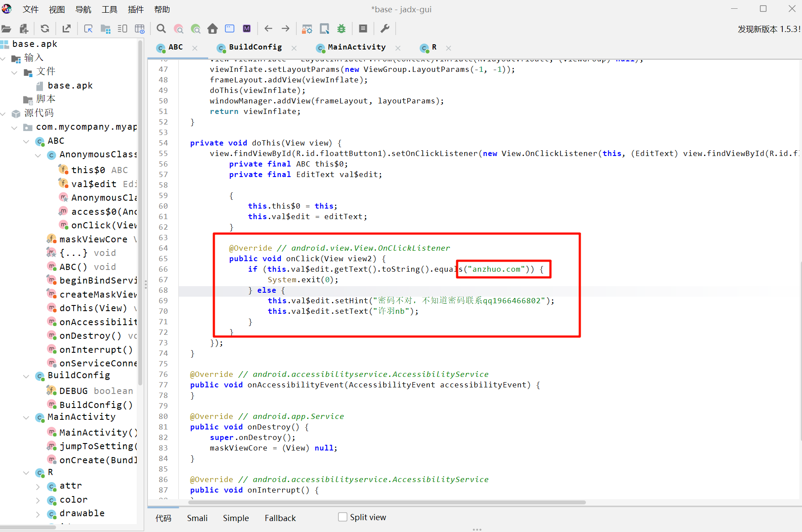Click the reload refresh toolbar icon
This screenshot has height=532, width=802.
(x=45, y=29)
